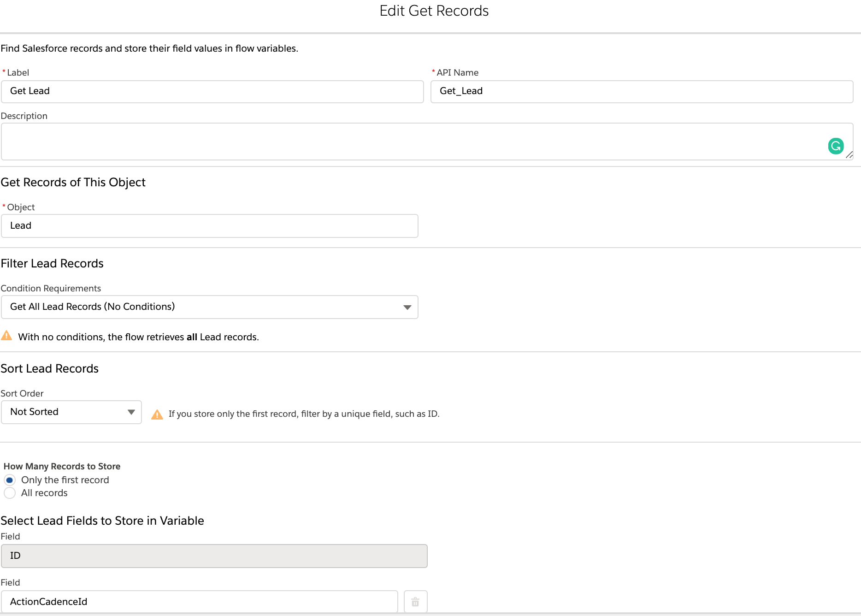This screenshot has width=861, height=616.
Task: Click the Grammarly icon in Description box
Action: [836, 146]
